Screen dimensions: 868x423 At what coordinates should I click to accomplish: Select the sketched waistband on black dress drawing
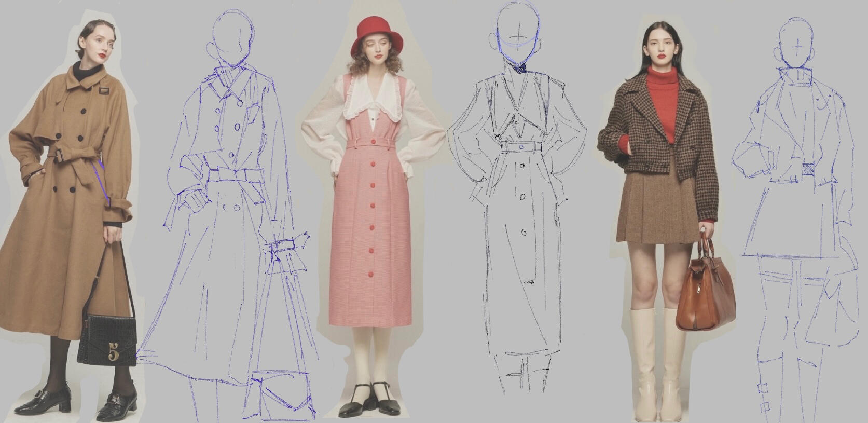click(x=521, y=148)
